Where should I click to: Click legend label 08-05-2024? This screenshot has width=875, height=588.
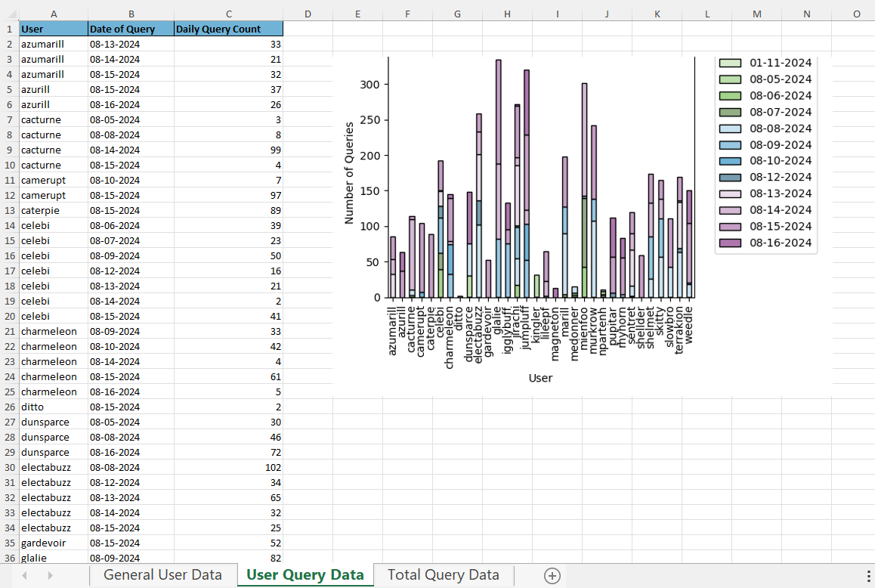[780, 79]
